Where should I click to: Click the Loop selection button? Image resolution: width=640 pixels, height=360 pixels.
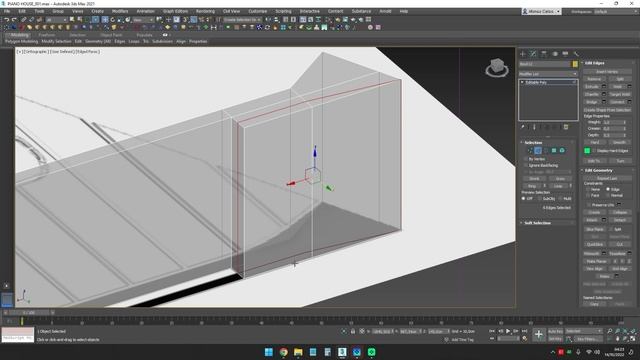click(x=558, y=186)
